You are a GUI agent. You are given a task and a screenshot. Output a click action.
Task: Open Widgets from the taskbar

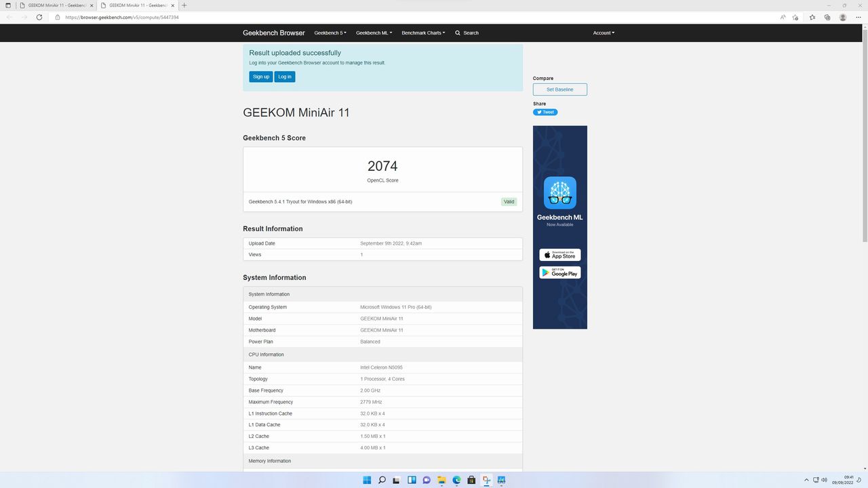pos(412,480)
